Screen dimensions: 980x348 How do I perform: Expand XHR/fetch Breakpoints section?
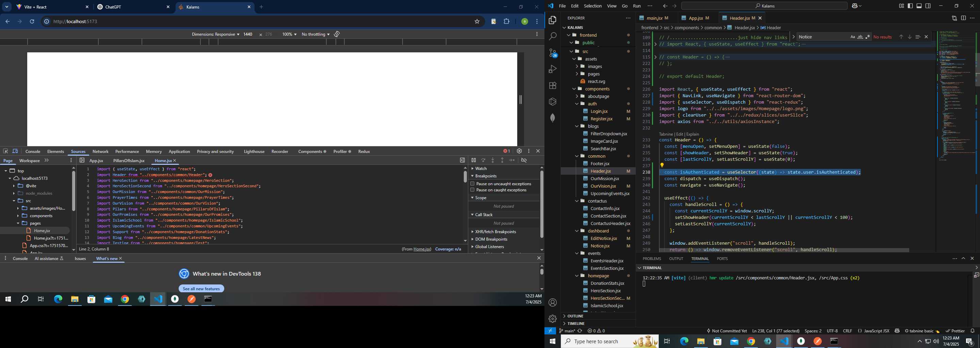[473, 232]
